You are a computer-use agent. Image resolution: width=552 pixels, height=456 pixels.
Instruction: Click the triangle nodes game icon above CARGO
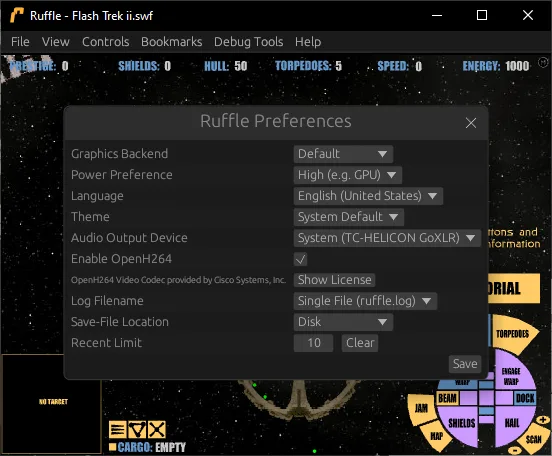(137, 430)
